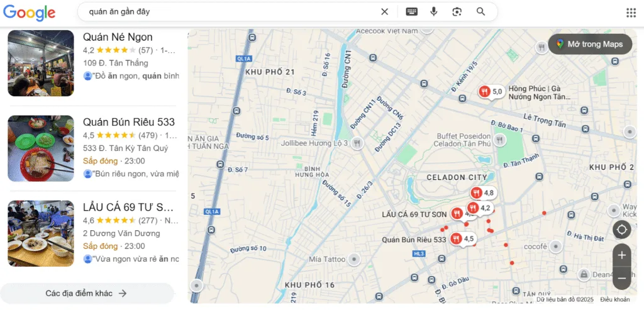Click the address '109 Đ. Tân Thắng'
The width and height of the screenshot is (644, 310).
tap(116, 64)
